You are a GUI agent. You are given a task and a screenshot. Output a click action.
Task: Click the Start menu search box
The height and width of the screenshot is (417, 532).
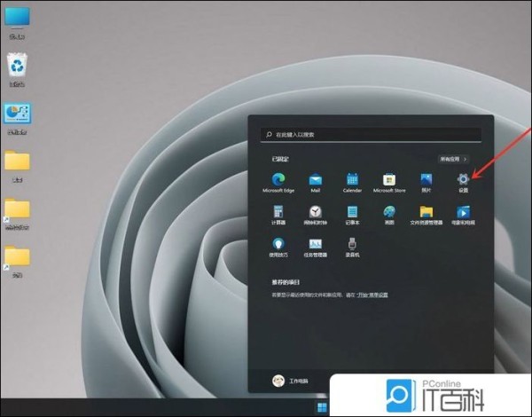[371, 135]
